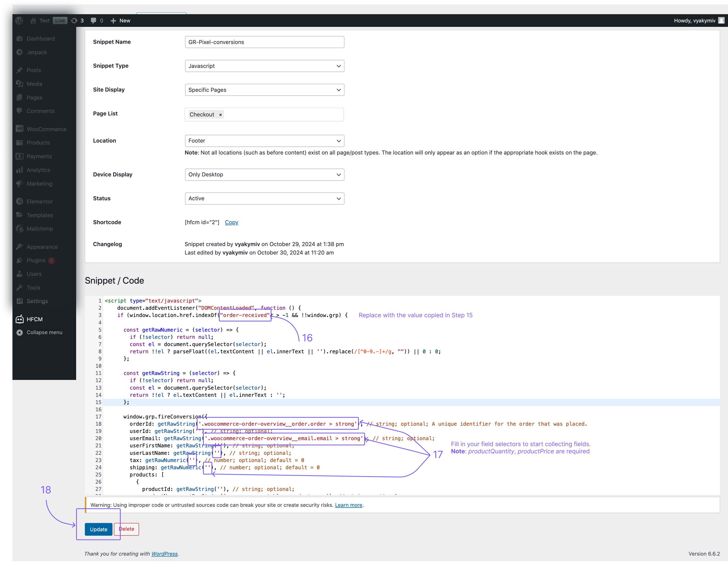
Task: Click the Collapse menu arrow icon
Action: pyautogui.click(x=20, y=332)
